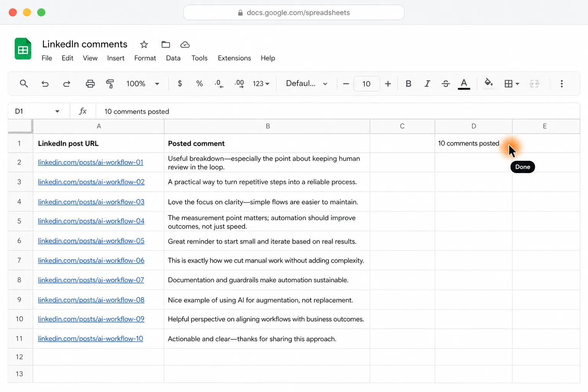Open the ai-workflow-01 LinkedIn link
Viewport: 588px width, 392px height.
90,162
